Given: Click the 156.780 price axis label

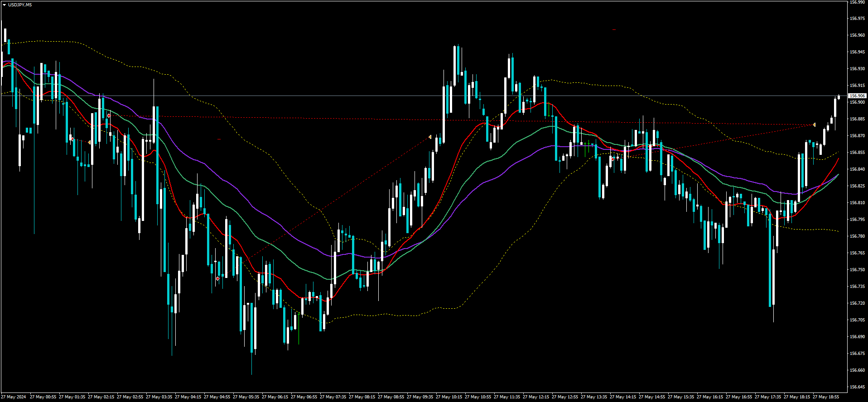Looking at the screenshot, I should click(x=857, y=236).
